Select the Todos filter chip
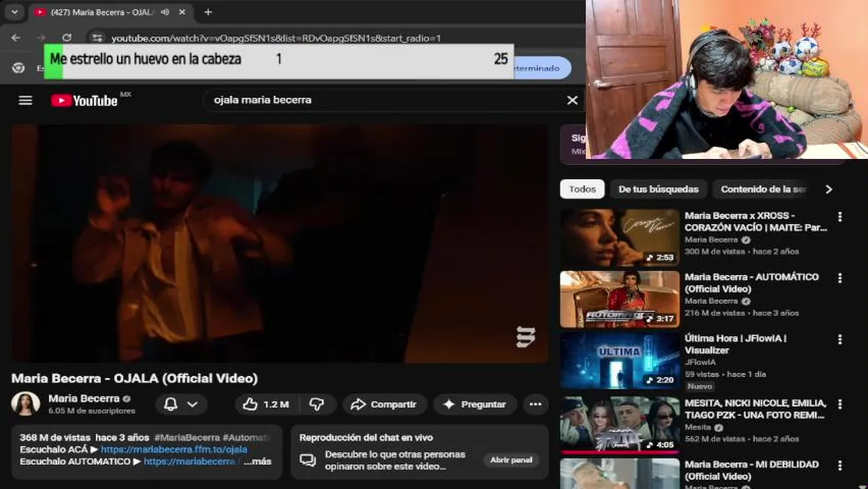The width and height of the screenshot is (868, 489). coord(582,189)
